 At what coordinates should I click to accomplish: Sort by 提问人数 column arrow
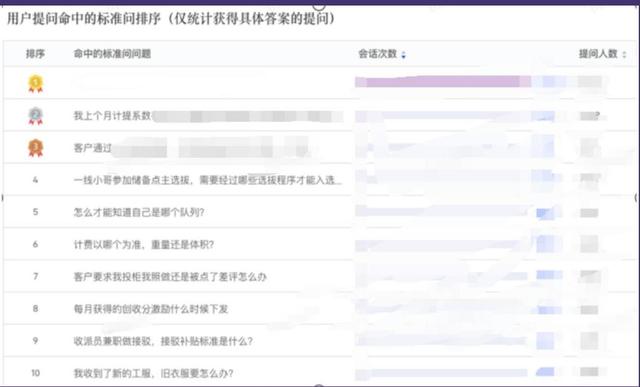[624, 55]
